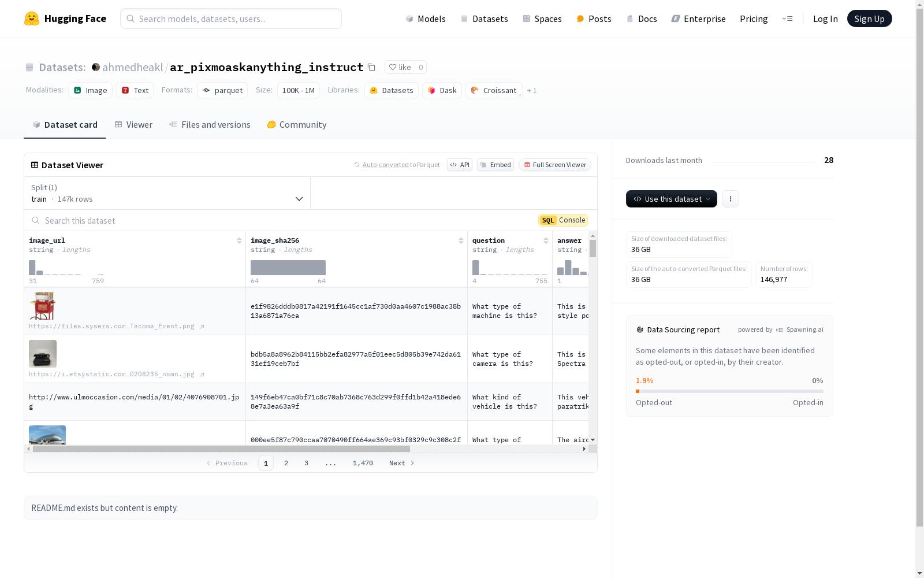Image resolution: width=924 pixels, height=578 pixels.
Task: Open Full Screen Viewer
Action: point(555,165)
